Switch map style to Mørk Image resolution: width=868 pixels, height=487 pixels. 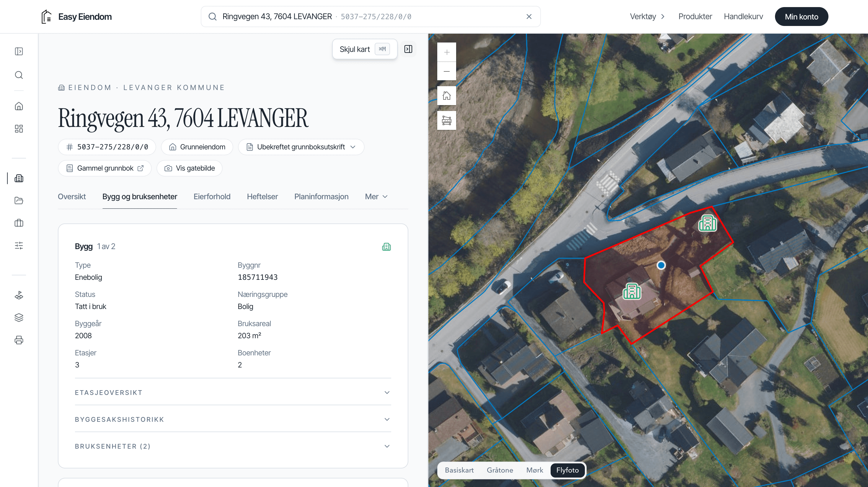(534, 470)
